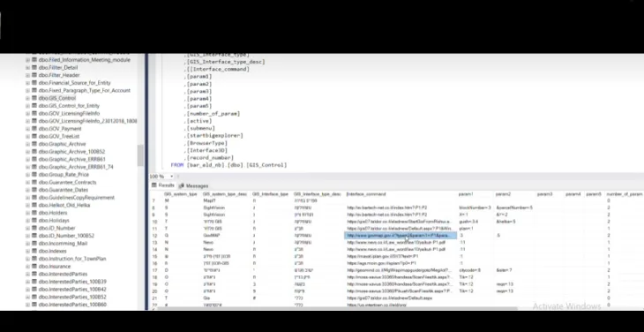Expand the dbo.ID_Number table node
This screenshot has height=332, width=644.
click(x=27, y=228)
